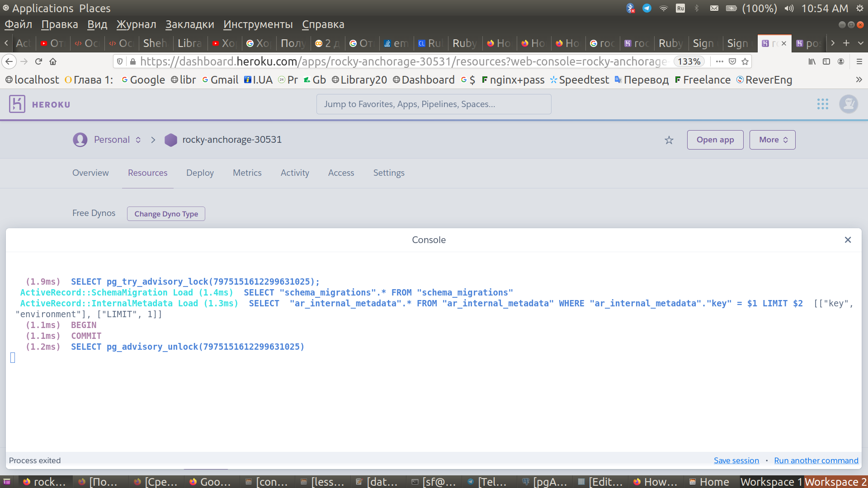Screen dimensions: 868x488
Task: Click the Process exited status text
Action: tap(35, 460)
